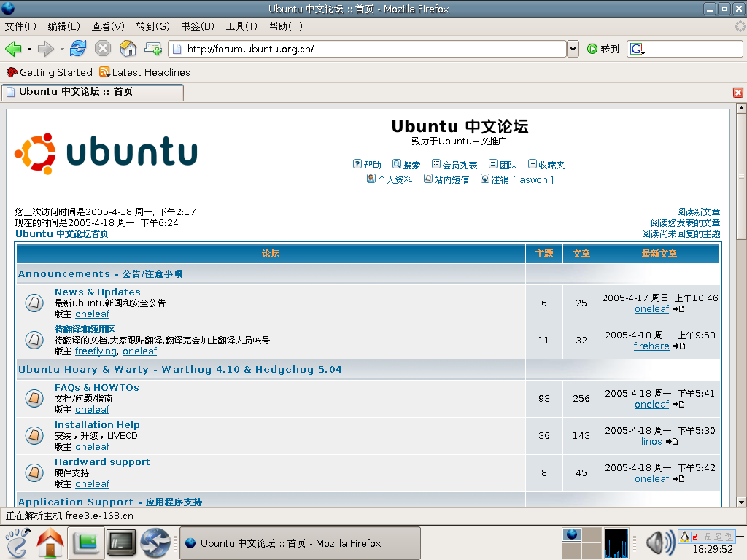Click 阅读新文章 link
This screenshot has height=560, width=747.
[x=698, y=212]
